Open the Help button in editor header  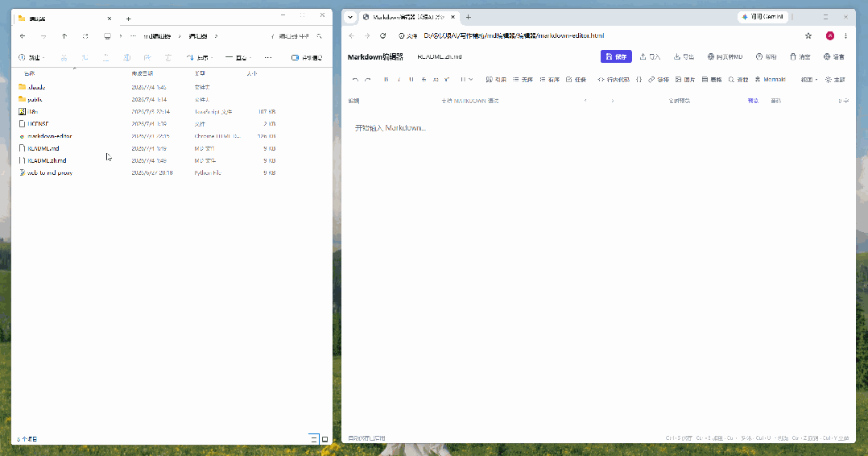pos(767,56)
